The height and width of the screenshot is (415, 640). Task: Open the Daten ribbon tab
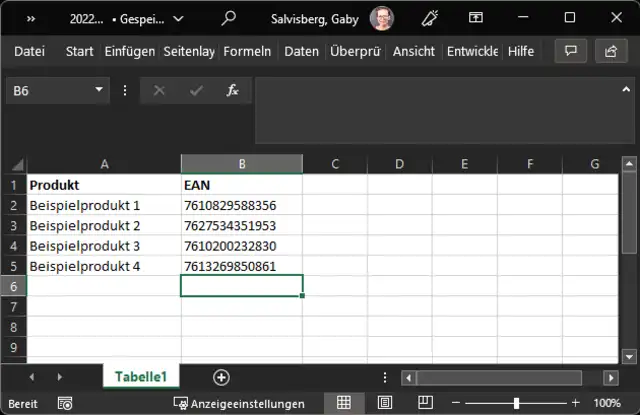click(x=301, y=51)
